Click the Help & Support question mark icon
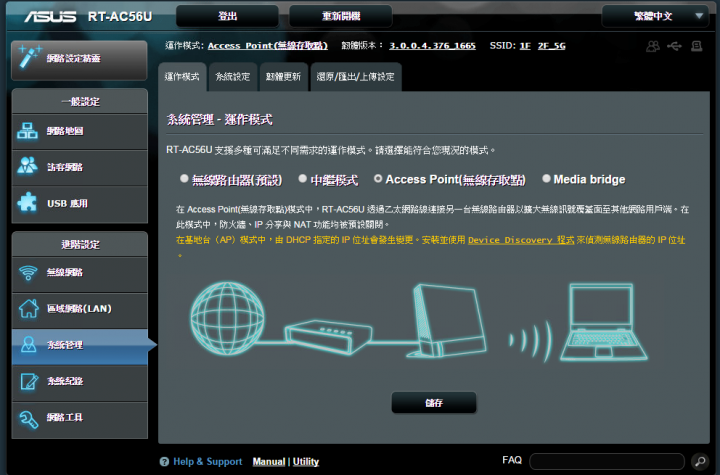720x475 pixels. pos(164,462)
